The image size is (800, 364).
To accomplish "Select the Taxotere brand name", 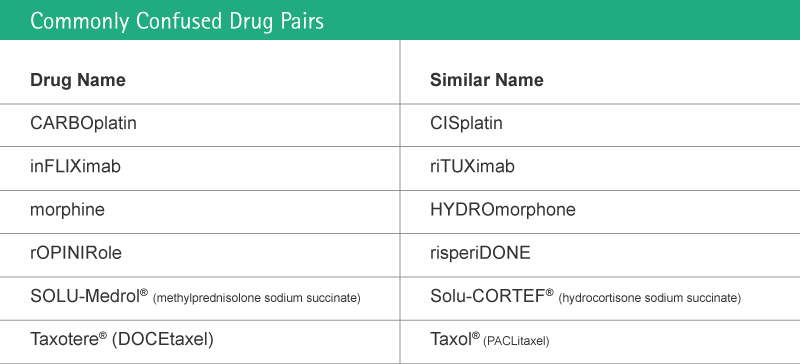I will 68,339.
